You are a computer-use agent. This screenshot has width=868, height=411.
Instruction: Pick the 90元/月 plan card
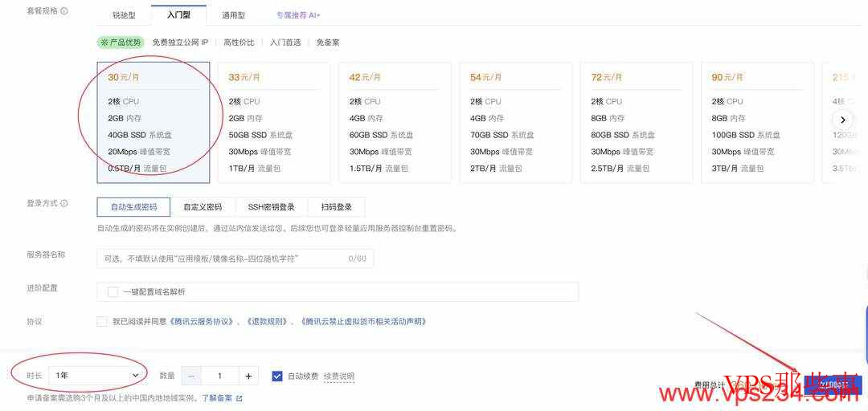coord(757,122)
